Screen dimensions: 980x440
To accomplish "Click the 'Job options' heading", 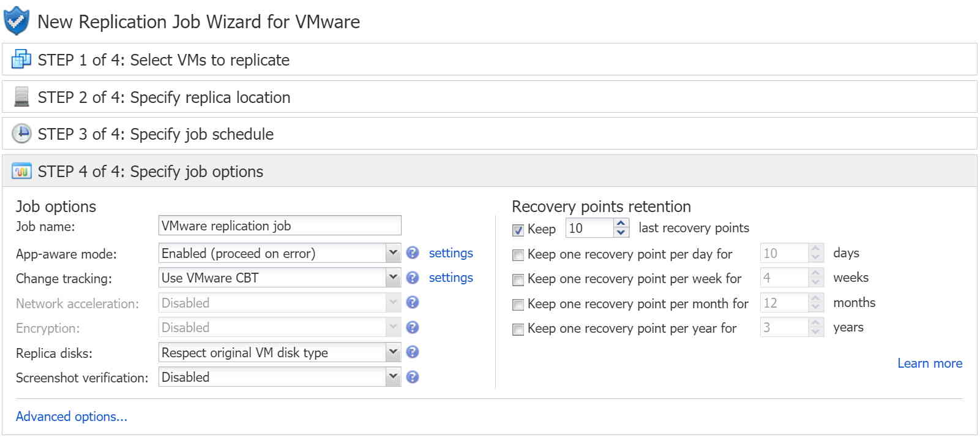I will (x=56, y=207).
